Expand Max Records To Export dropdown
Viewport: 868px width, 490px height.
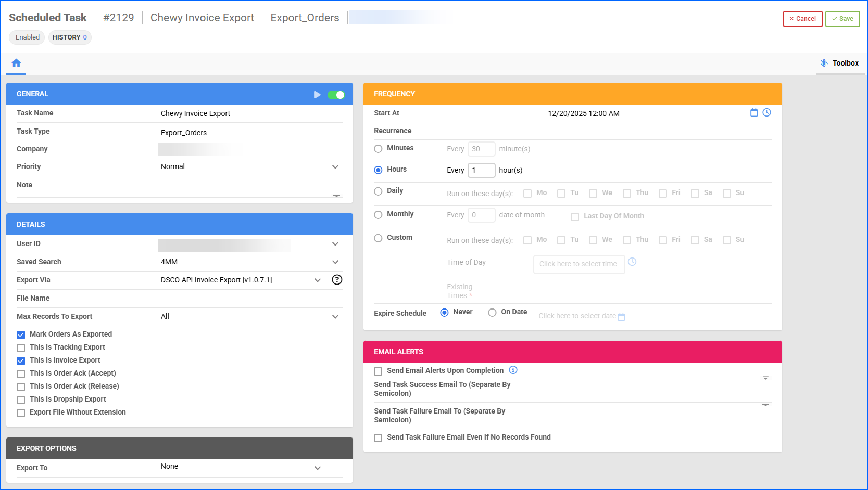[x=335, y=317]
